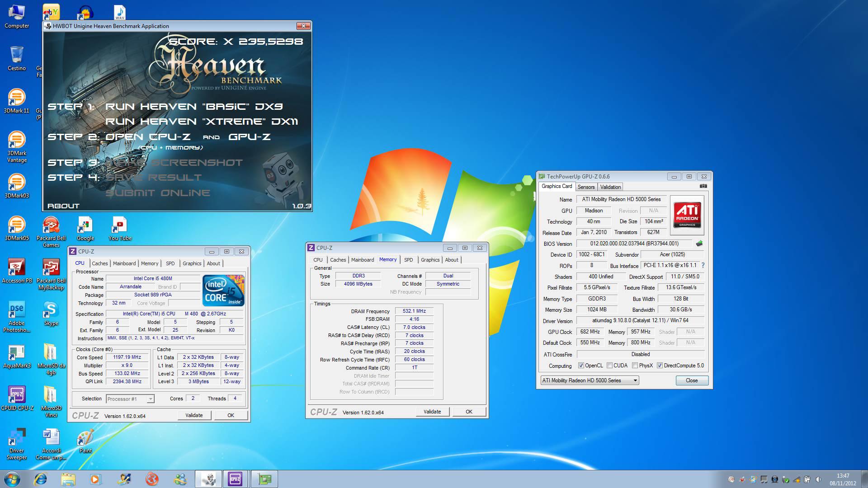Select the AquaMark3 desktop icon
The height and width of the screenshot is (488, 868).
pos(17,356)
